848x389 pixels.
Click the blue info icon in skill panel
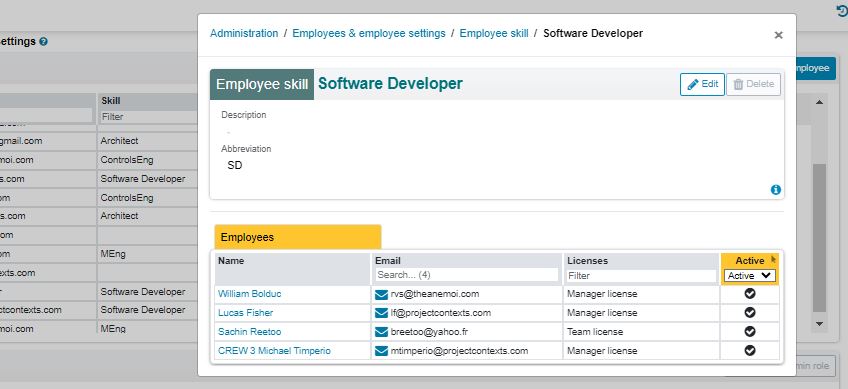coord(776,190)
